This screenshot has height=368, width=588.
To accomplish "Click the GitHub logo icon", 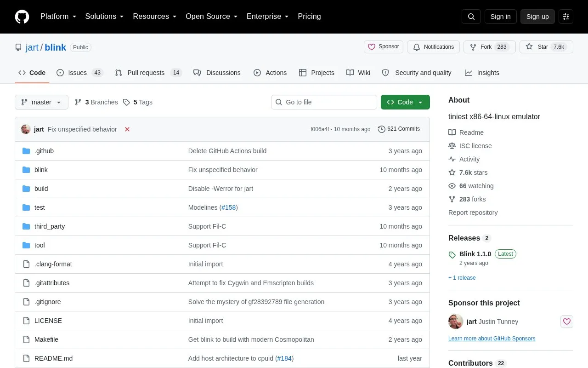I will coord(22,17).
